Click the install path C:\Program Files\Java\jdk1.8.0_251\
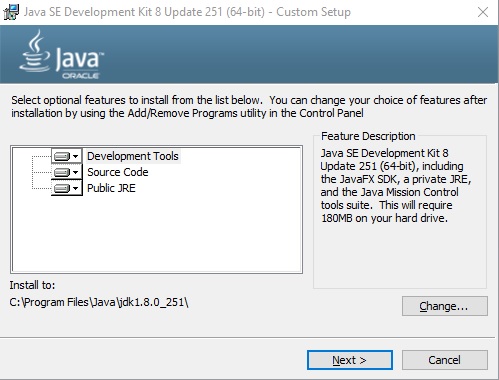499x380 pixels. pos(99,302)
